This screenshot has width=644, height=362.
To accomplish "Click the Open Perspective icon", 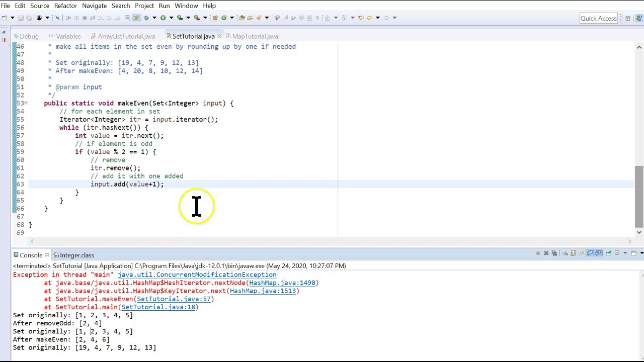I will coord(628,18).
